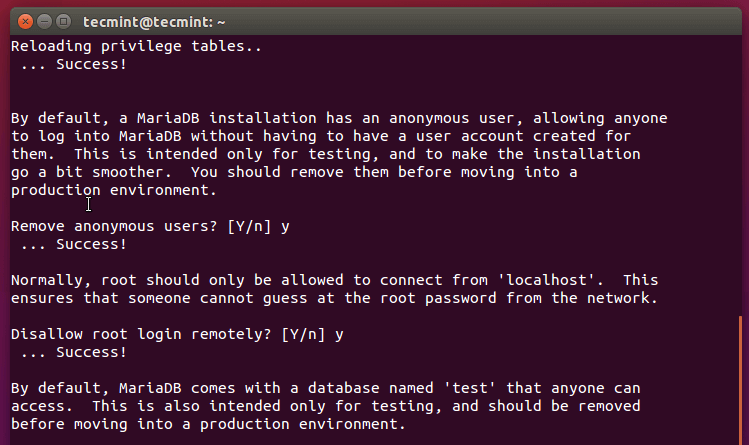The image size is (749, 445).
Task: Click "[Y/n]" in the Disallow root login prompt
Action: pyautogui.click(x=303, y=334)
